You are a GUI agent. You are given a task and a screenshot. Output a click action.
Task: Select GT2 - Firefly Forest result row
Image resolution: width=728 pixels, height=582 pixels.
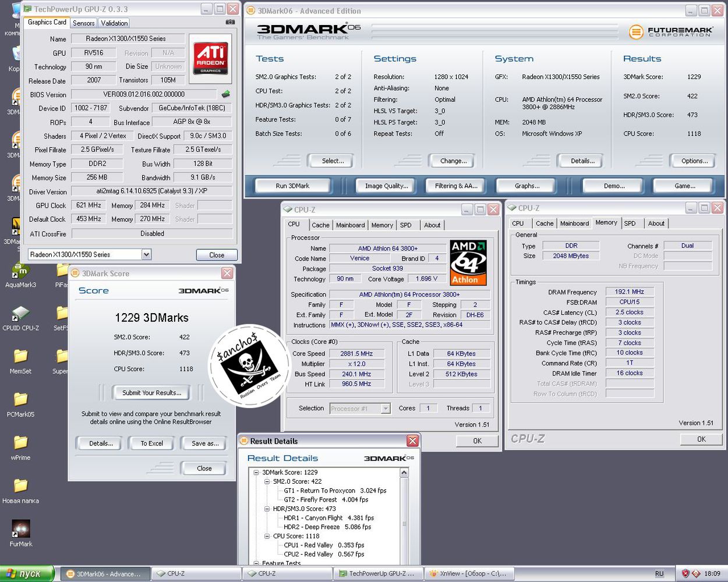(x=326, y=499)
